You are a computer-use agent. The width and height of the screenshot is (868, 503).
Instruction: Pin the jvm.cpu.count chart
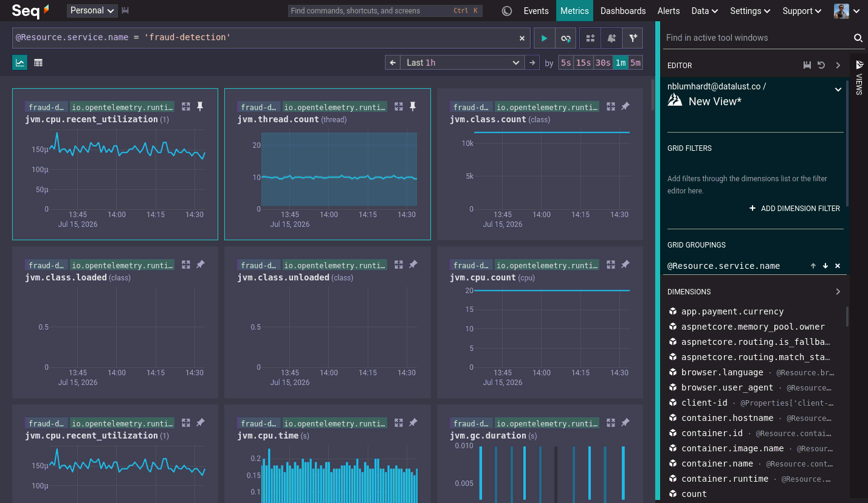(x=625, y=265)
